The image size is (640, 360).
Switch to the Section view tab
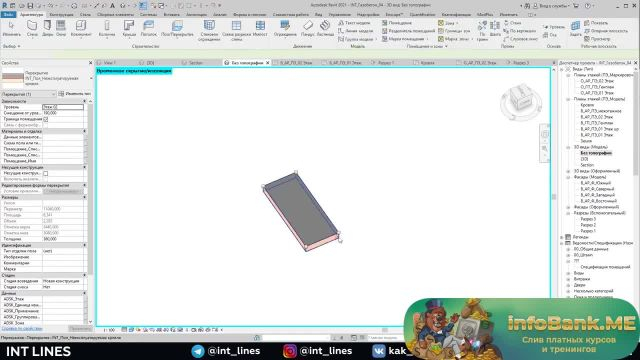pyautogui.click(x=196, y=63)
